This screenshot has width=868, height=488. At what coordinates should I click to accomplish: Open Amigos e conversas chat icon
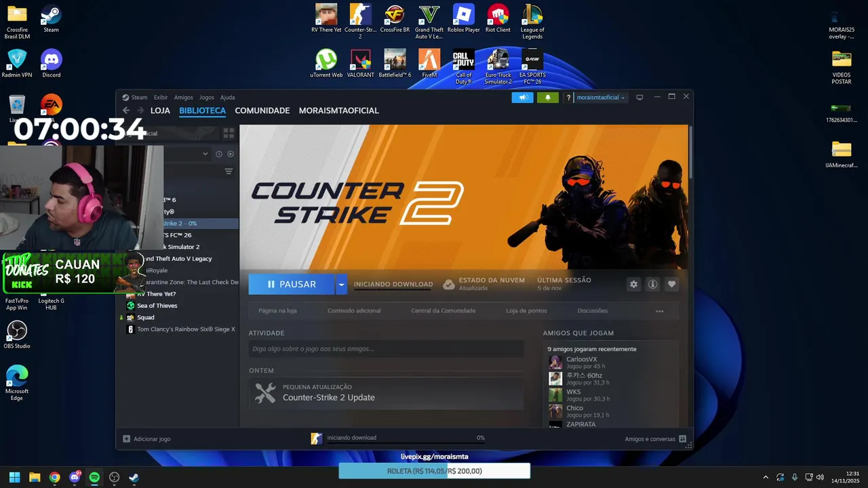pyautogui.click(x=682, y=439)
